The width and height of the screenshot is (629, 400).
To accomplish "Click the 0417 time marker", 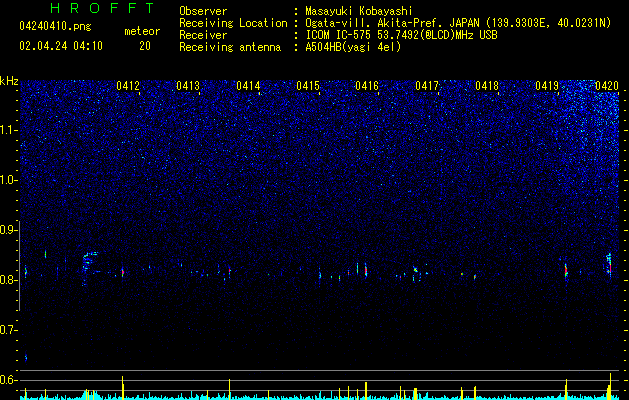I will pos(427,86).
